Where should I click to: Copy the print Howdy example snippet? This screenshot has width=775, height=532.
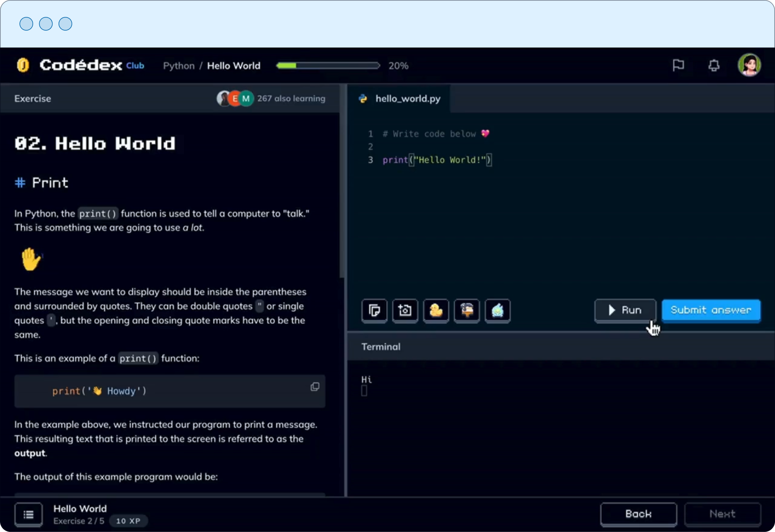pyautogui.click(x=315, y=387)
